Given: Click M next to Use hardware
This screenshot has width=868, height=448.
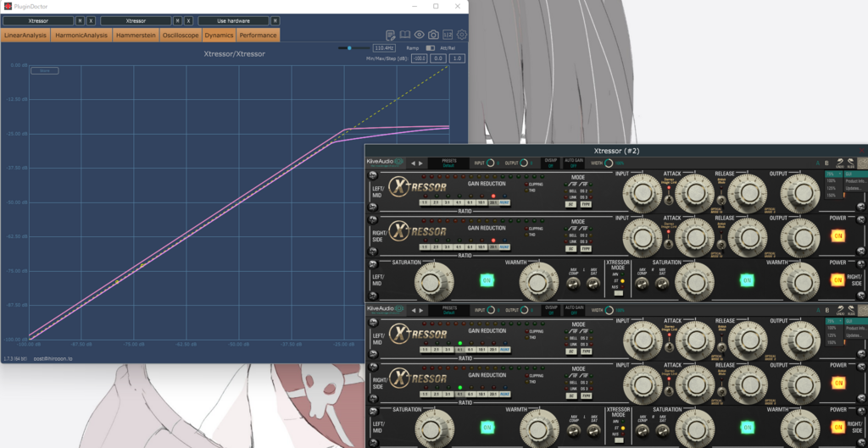Looking at the screenshot, I should (275, 21).
